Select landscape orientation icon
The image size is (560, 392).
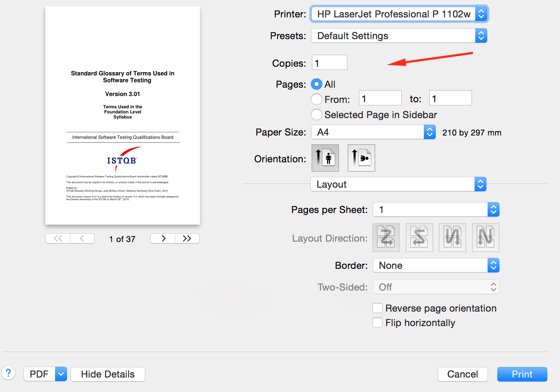tap(361, 158)
